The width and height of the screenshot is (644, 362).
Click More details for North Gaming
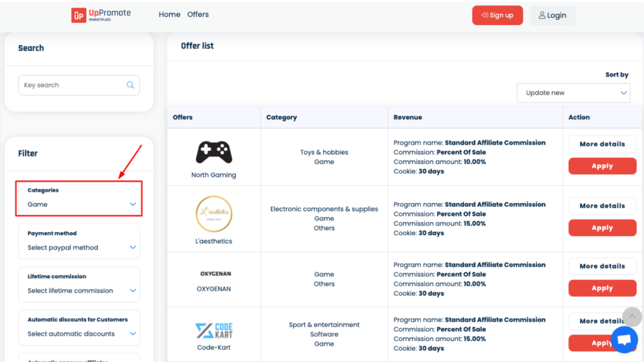602,144
